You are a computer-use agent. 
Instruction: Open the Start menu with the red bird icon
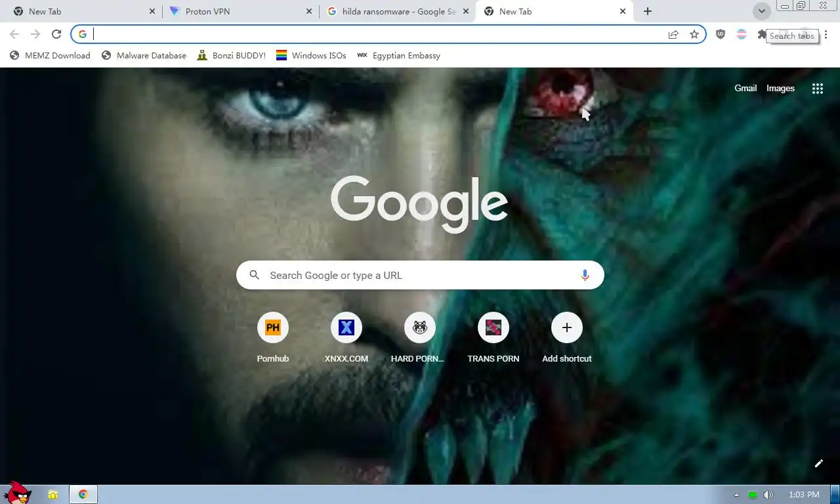[17, 493]
